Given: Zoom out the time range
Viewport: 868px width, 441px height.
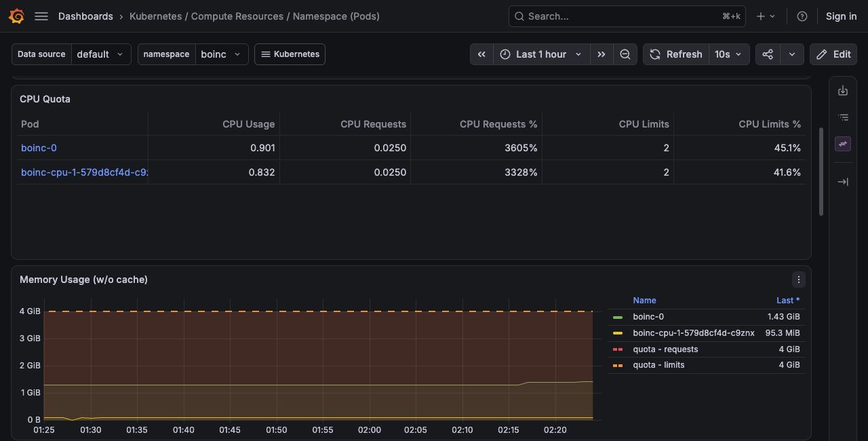Looking at the screenshot, I should [625, 54].
